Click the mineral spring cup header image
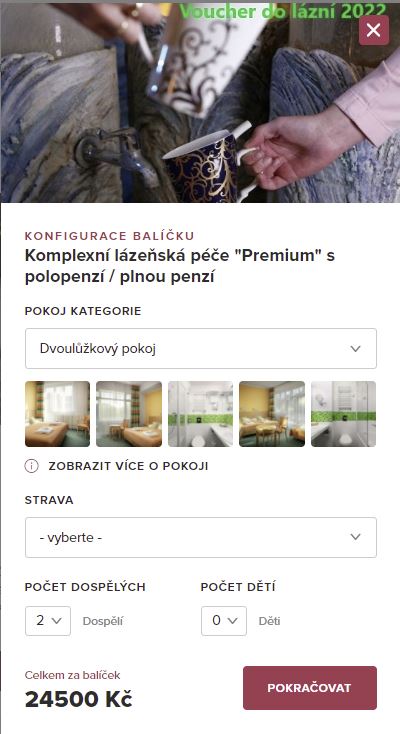This screenshot has height=734, width=400. click(x=200, y=103)
